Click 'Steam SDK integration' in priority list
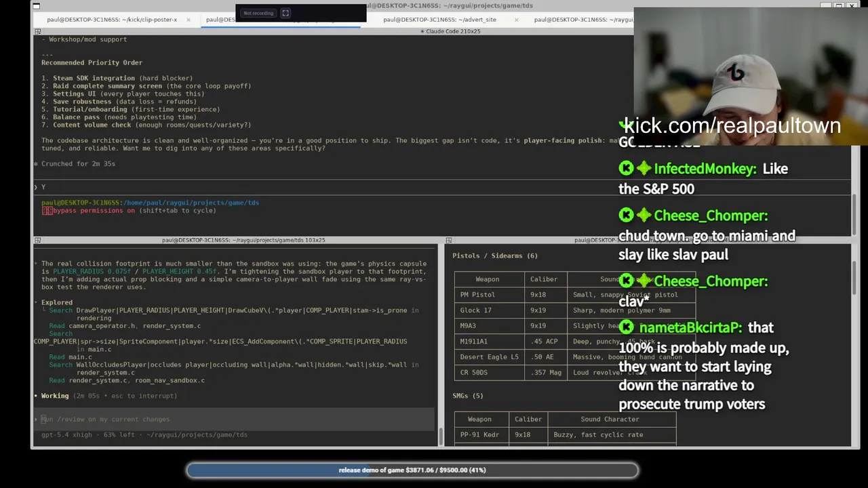The image size is (868, 488). (94, 79)
